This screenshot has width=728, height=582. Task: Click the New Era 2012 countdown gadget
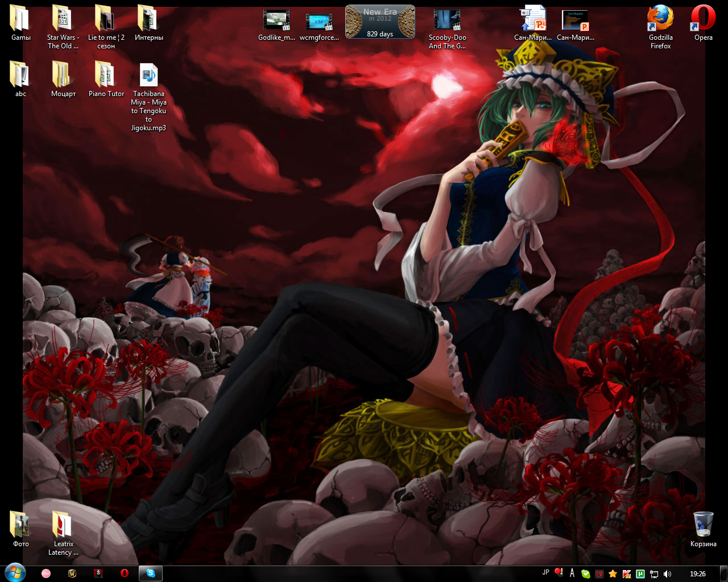380,22
